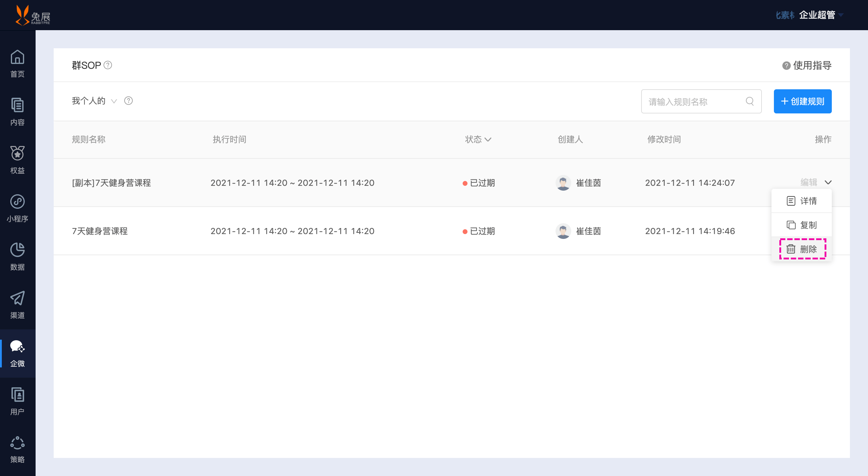Click the 操作 column header
The height and width of the screenshot is (476, 868).
(823, 139)
